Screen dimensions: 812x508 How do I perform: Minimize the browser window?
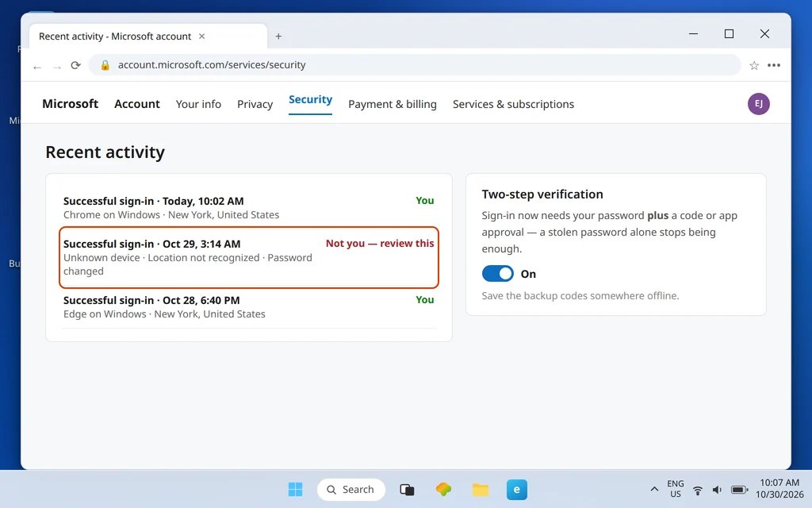click(x=693, y=33)
